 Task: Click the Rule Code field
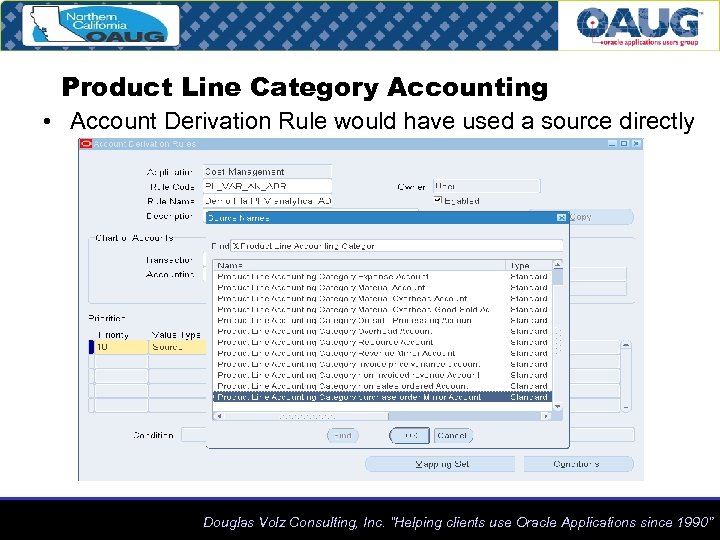[x=267, y=186]
